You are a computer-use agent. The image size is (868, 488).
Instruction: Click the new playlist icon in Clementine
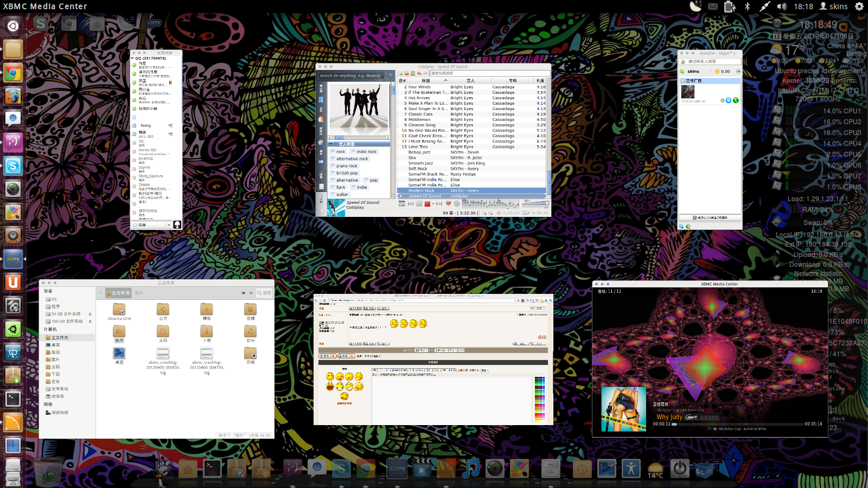coord(400,73)
